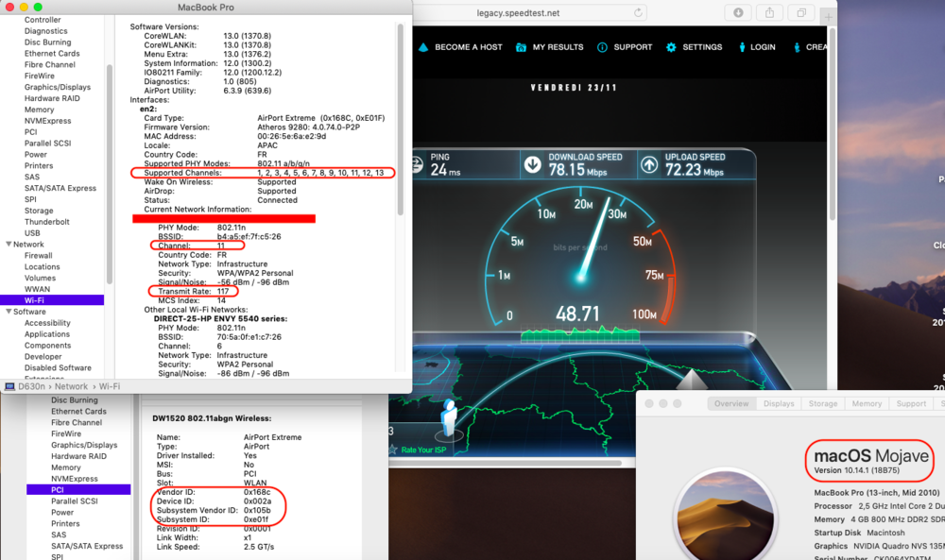Click the Create account icon on Speedtest

(x=796, y=46)
